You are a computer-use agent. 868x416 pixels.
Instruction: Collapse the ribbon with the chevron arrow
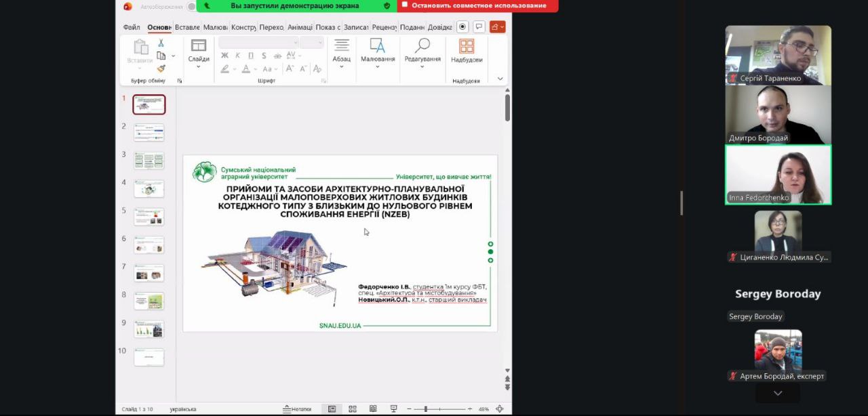coord(500,79)
